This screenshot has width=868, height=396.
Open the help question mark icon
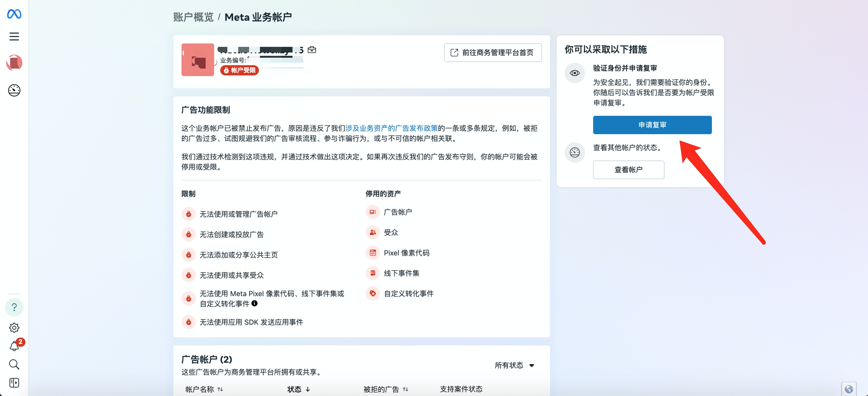pos(14,307)
